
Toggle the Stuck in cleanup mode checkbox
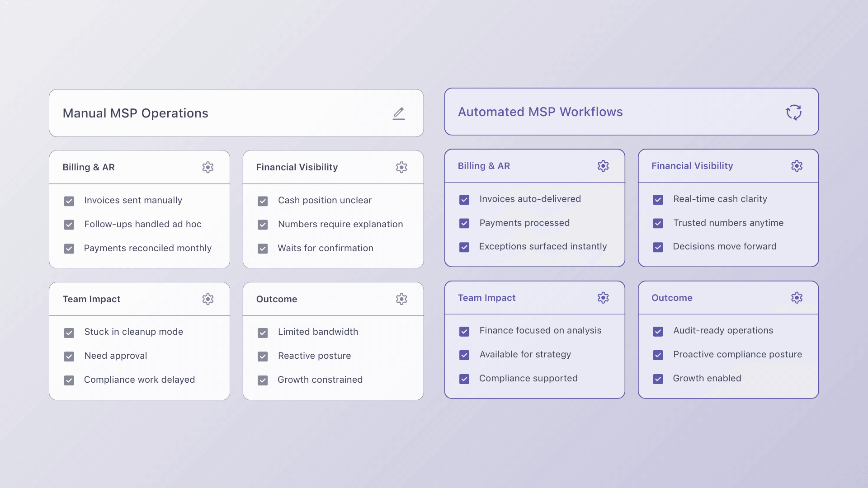click(x=69, y=333)
